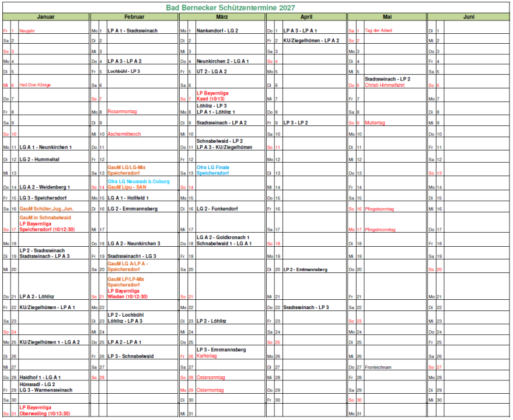This screenshot has width=513, height=420.
Task: Select the Januar month header
Action: point(46,17)
